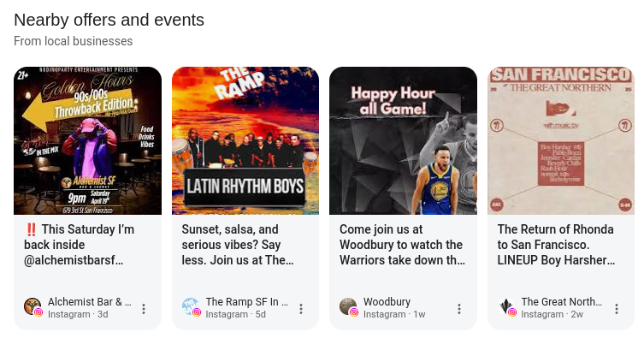Open Woodbury card's three-dot options menu

(x=459, y=309)
